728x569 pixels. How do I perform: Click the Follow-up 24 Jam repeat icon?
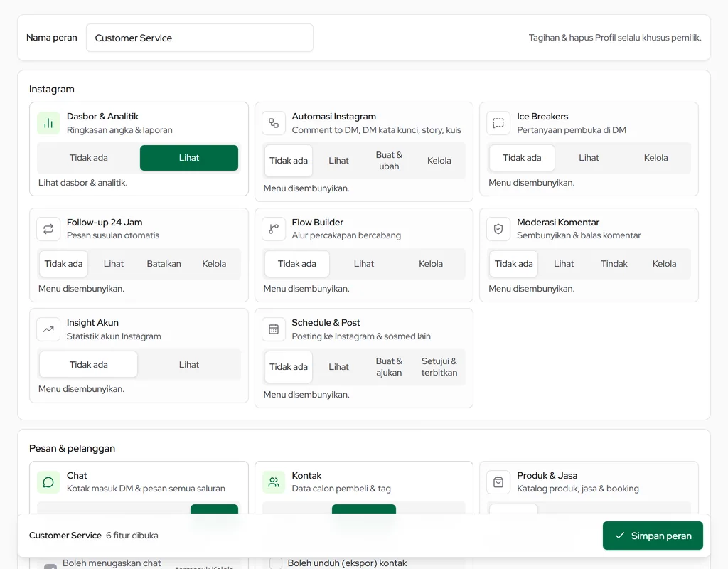[48, 229]
